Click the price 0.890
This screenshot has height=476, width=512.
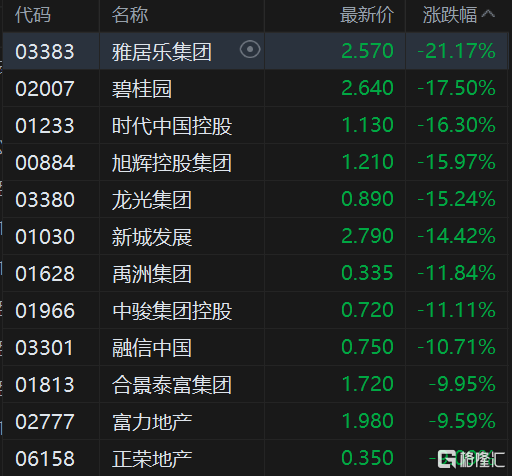coord(367,199)
